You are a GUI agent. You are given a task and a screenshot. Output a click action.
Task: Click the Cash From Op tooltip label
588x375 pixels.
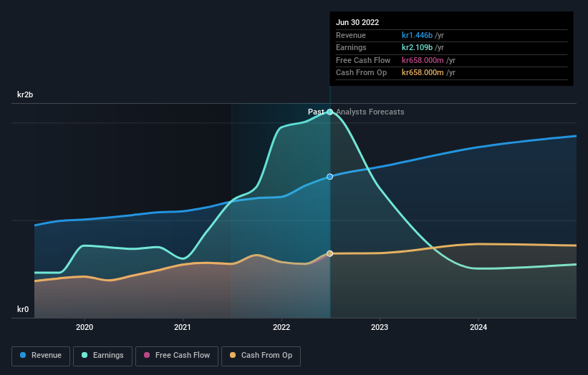coord(361,73)
